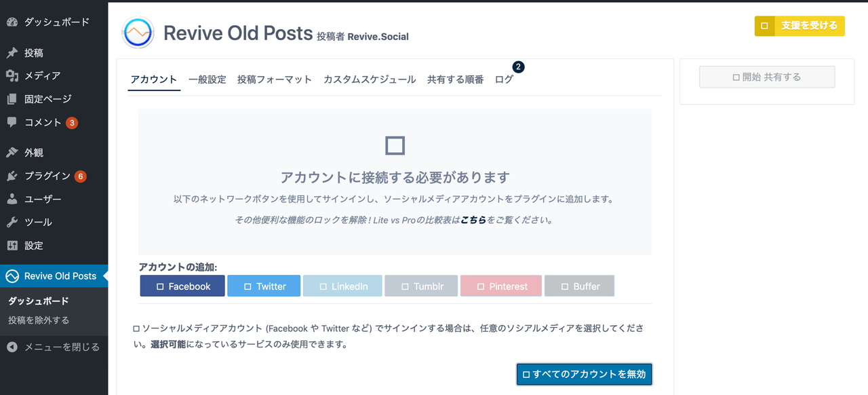The image size is (868, 395).
Task: Click the plugins update badge 6
Action: point(81,176)
